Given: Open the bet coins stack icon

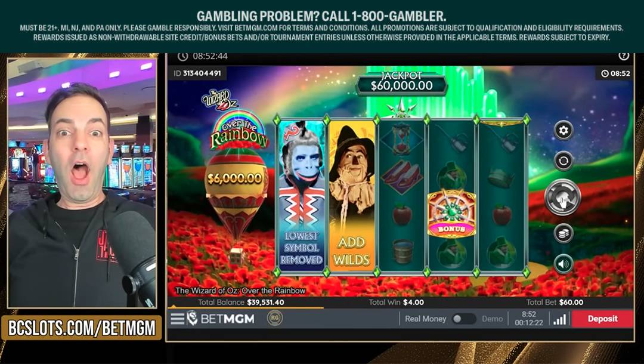Looking at the screenshot, I should 563,233.
